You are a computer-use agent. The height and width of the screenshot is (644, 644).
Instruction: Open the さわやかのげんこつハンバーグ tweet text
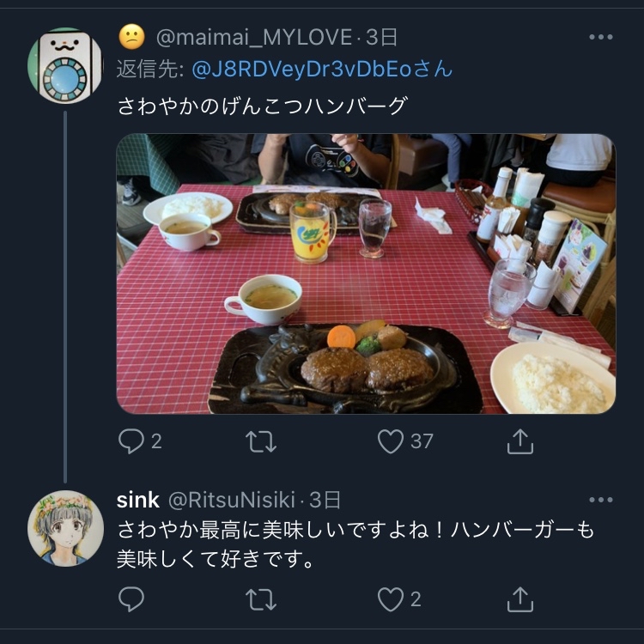tap(263, 106)
